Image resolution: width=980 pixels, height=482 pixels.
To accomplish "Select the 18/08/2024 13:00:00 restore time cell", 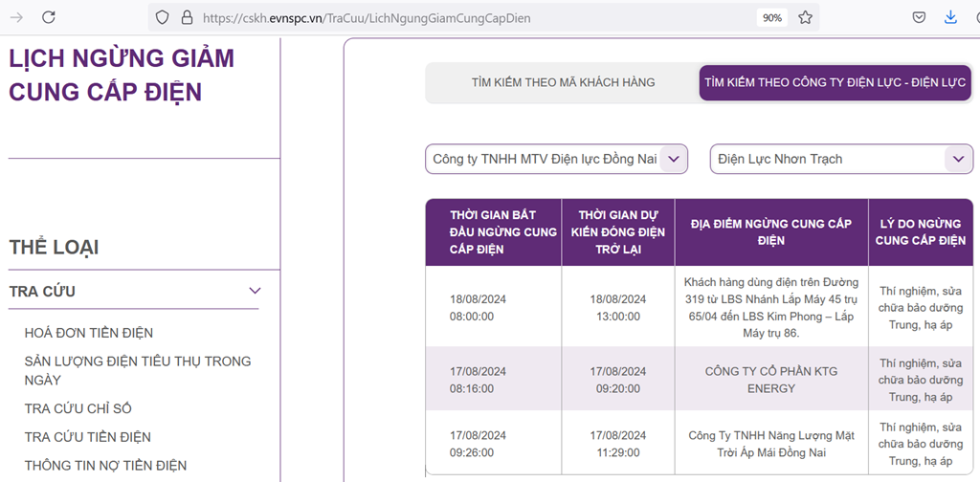I will click(618, 307).
